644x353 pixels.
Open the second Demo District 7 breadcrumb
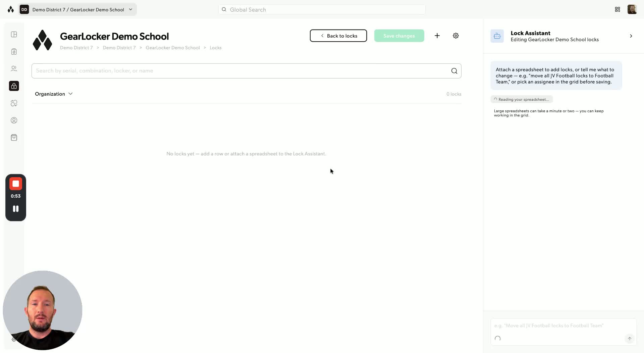pos(119,48)
